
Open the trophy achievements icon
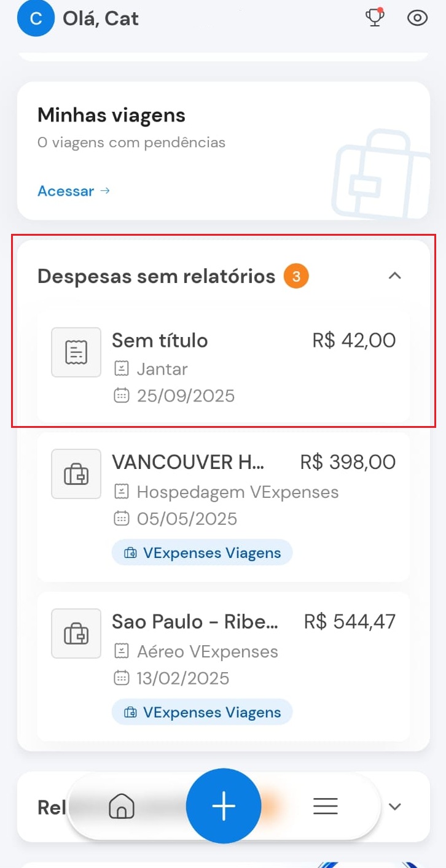[x=375, y=17]
